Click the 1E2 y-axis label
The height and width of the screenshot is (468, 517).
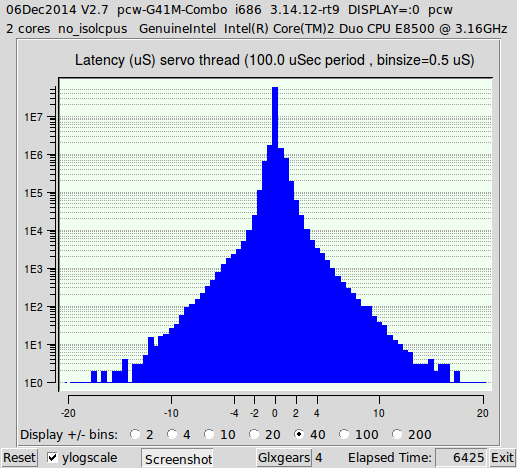(33, 307)
